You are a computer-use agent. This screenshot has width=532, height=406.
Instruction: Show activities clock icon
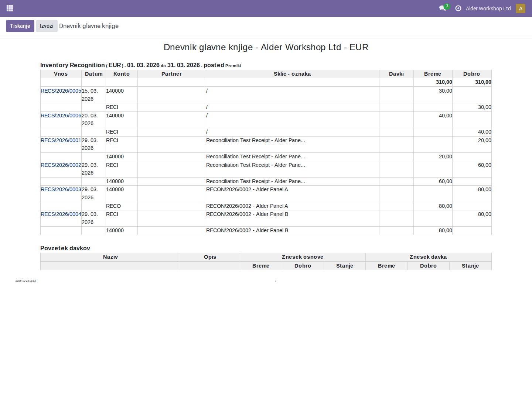pyautogui.click(x=458, y=8)
